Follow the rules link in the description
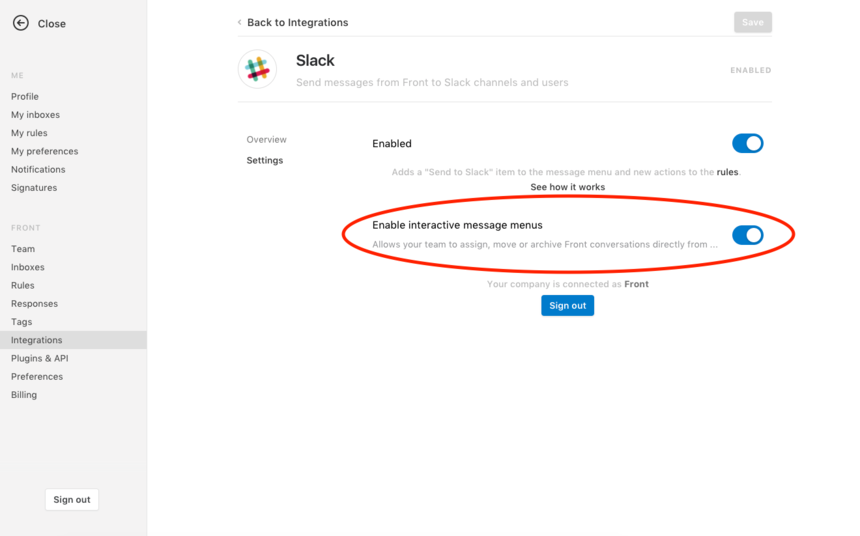Screen dimensions: 860x536 [727, 172]
